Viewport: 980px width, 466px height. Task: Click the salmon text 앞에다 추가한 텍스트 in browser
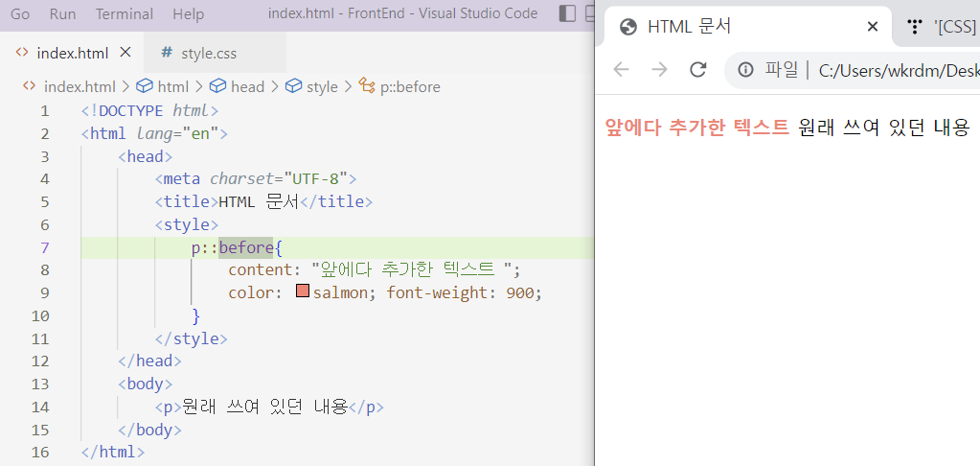pos(697,127)
